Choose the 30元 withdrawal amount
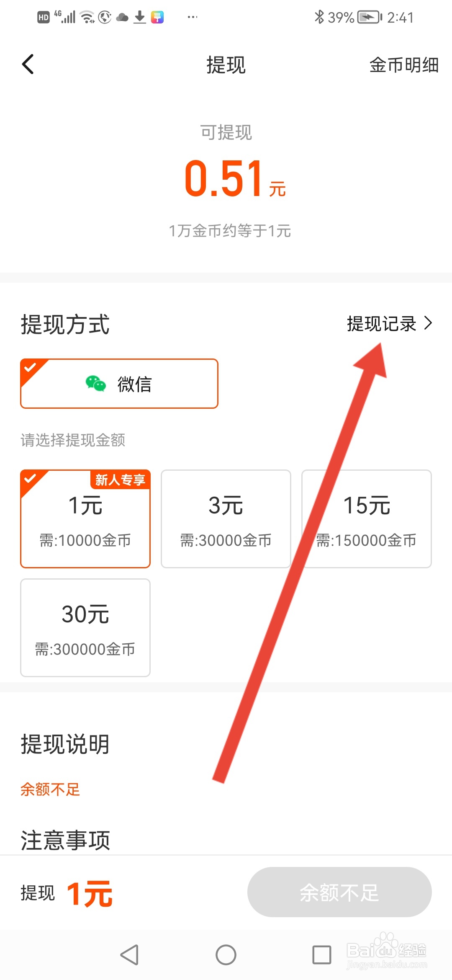 point(85,628)
